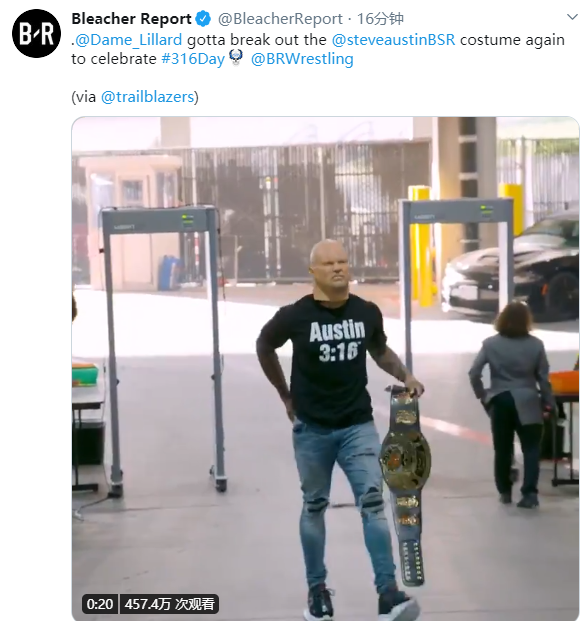Open the B/R profile avatar

pyautogui.click(x=36, y=34)
